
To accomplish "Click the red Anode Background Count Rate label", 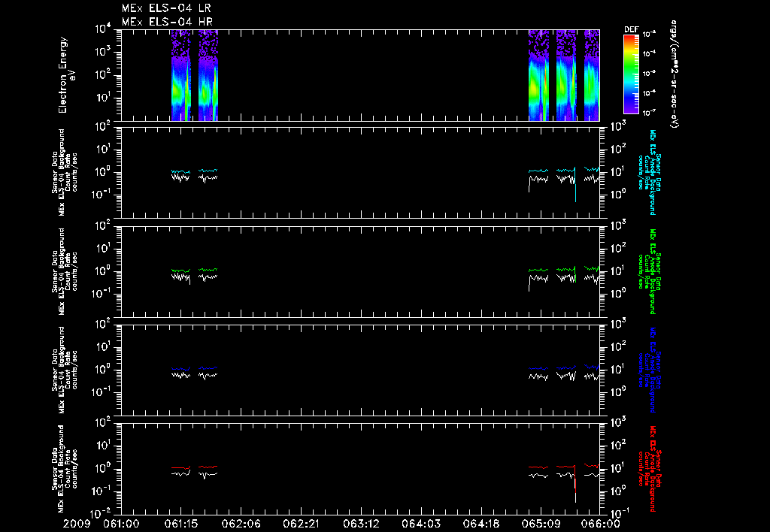I will (x=650, y=468).
